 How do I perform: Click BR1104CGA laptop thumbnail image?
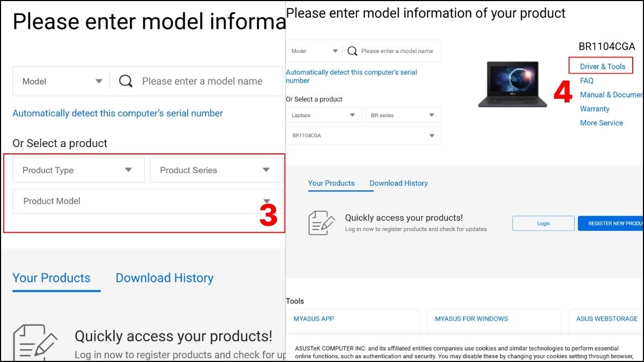point(513,84)
